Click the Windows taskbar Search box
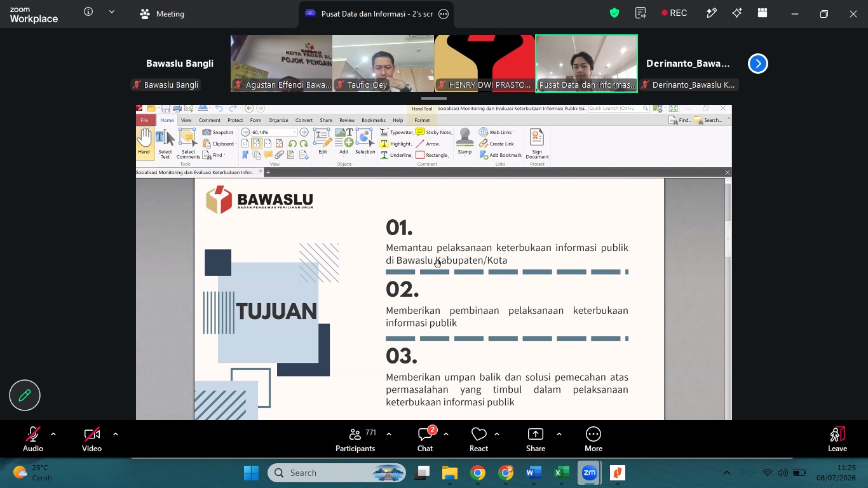The height and width of the screenshot is (488, 868). 336,473
